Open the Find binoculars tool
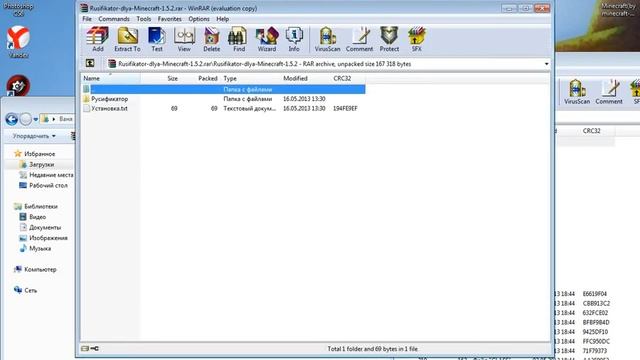 (x=239, y=39)
